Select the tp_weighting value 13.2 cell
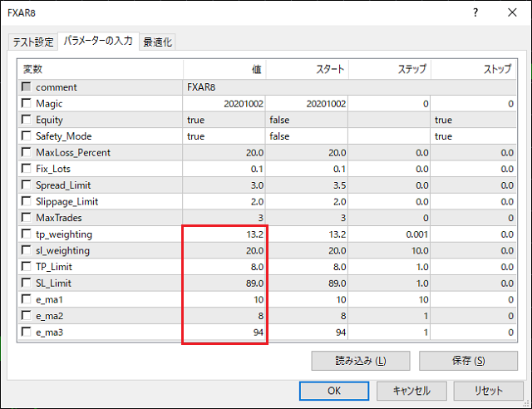 point(224,234)
